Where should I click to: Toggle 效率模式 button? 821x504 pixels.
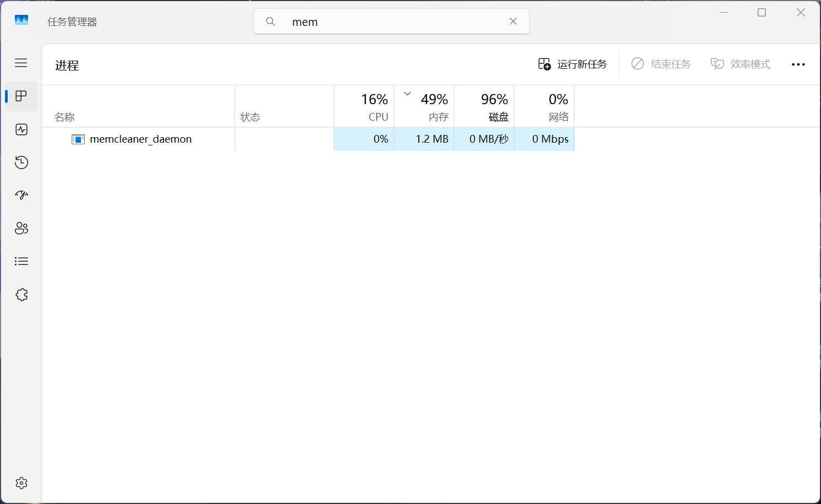pyautogui.click(x=741, y=64)
